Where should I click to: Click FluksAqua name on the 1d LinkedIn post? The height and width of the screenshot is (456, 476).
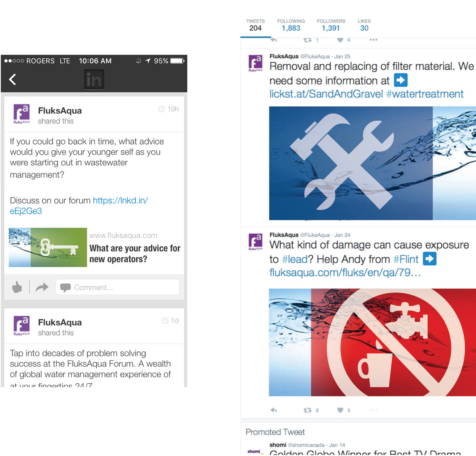click(x=60, y=323)
